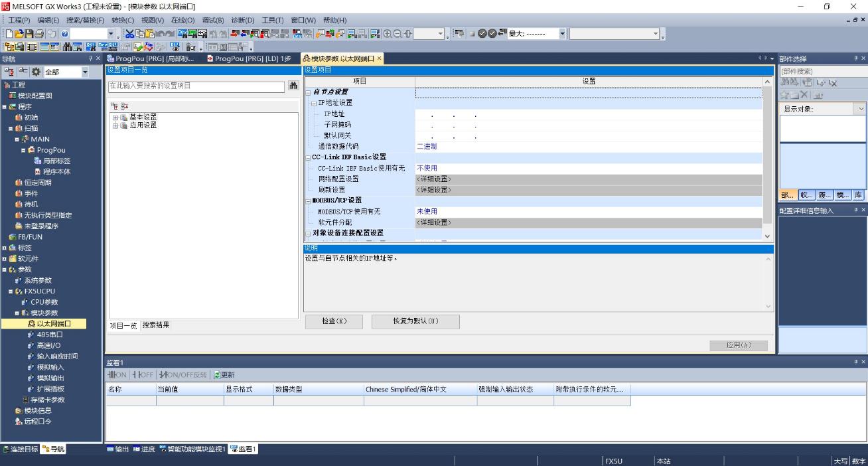Open the 显示对象 dropdown in parts panel
Viewport: 868px width, 466px height.
pos(861,109)
